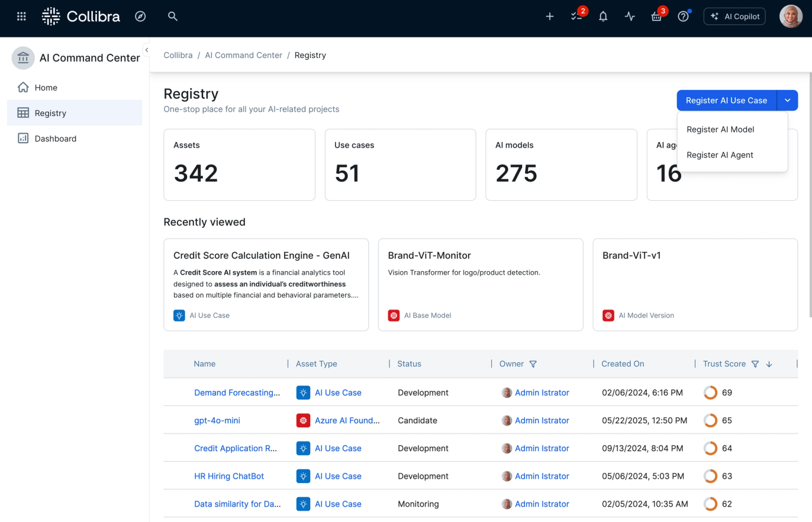Click the trust score ring for gpt-4o-mini
812x522 pixels.
(710, 420)
